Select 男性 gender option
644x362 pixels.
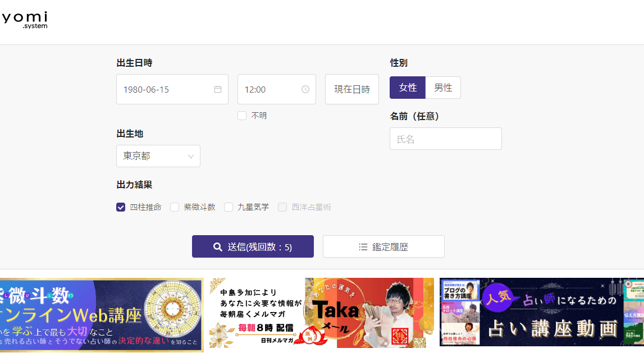(443, 88)
